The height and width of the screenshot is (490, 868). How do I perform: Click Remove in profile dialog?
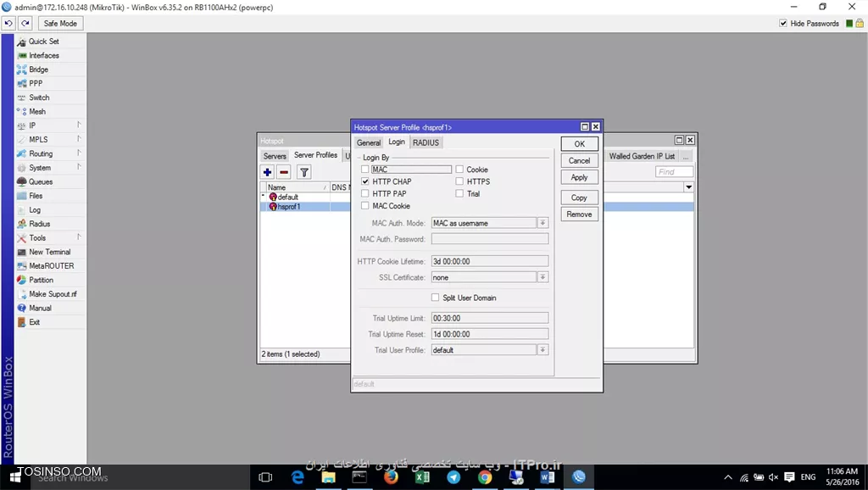coord(579,214)
